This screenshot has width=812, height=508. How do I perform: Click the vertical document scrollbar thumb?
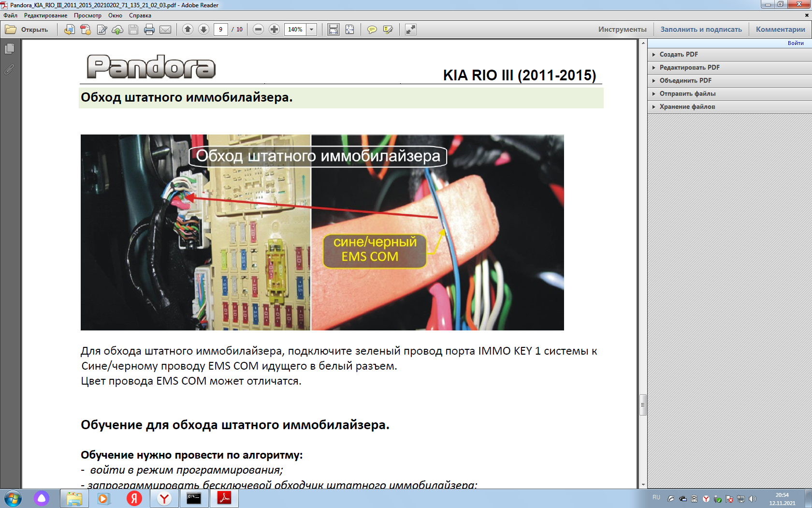[643, 404]
